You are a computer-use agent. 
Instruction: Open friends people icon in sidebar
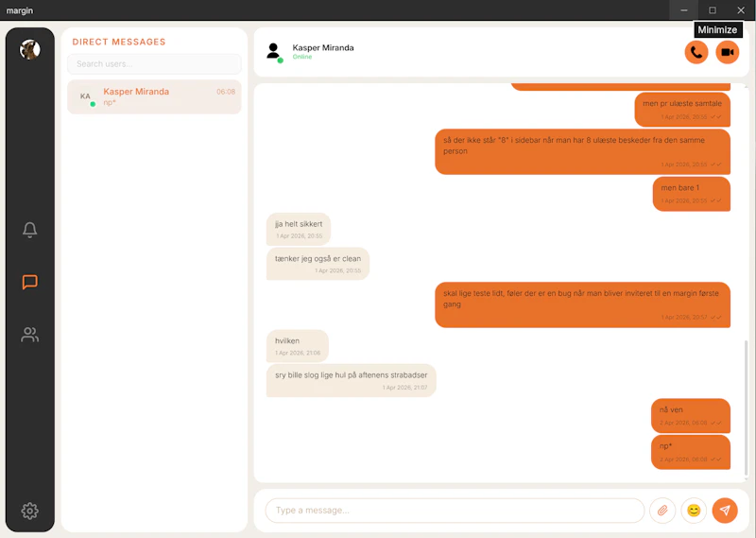click(x=30, y=335)
